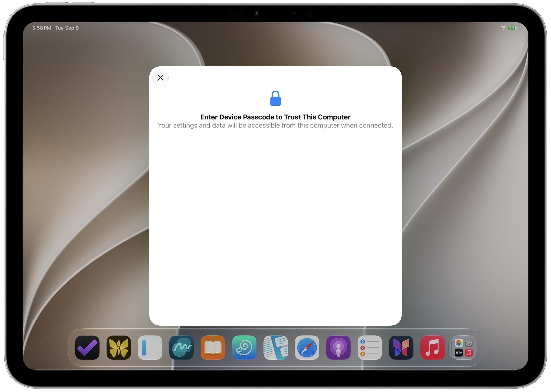Launch the orange Books app
The width and height of the screenshot is (551, 392).
[x=213, y=348]
